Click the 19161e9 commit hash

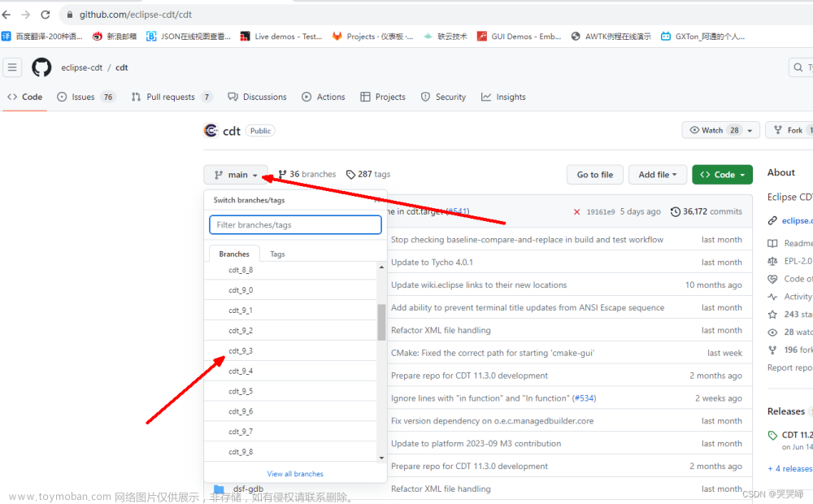[x=601, y=211]
